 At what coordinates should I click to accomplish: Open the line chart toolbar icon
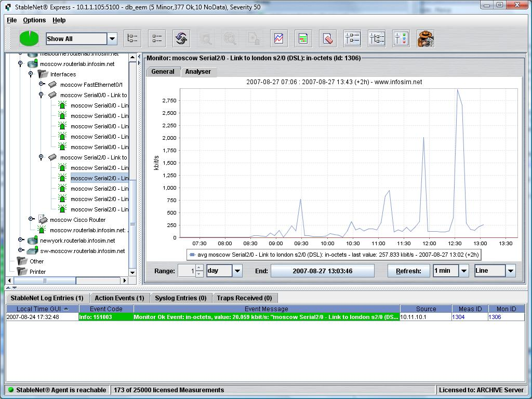[279, 38]
